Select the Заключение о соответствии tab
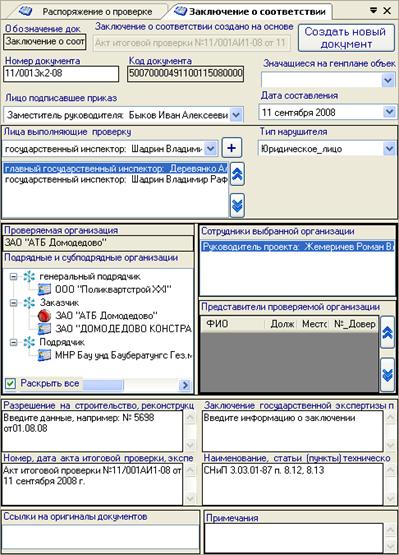The height and width of the screenshot is (555, 399). [x=250, y=12]
